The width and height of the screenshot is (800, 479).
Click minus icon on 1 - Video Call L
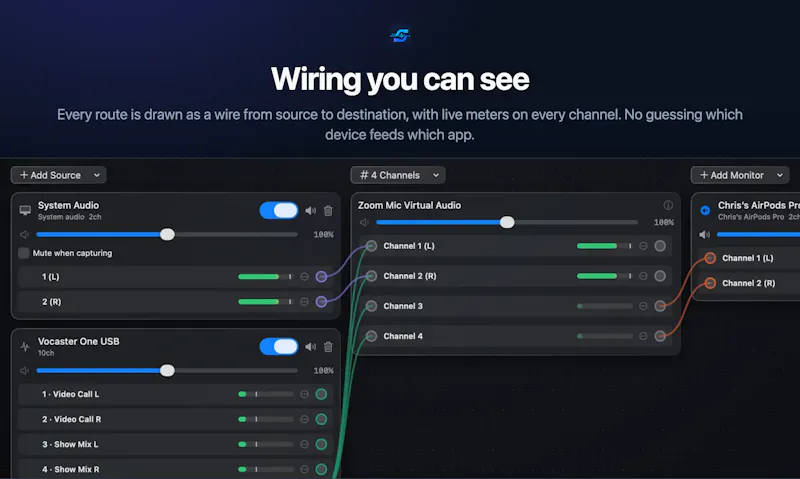(x=304, y=394)
